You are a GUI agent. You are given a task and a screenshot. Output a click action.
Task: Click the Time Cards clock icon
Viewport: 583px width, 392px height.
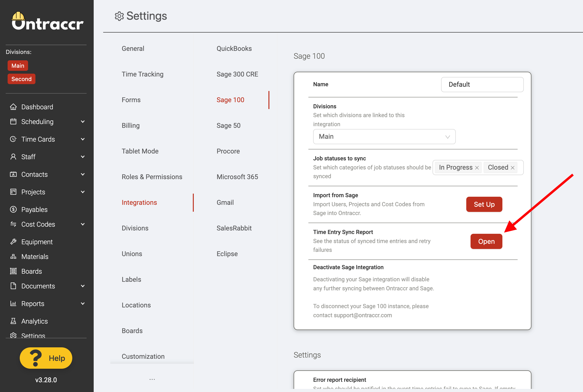coord(13,139)
